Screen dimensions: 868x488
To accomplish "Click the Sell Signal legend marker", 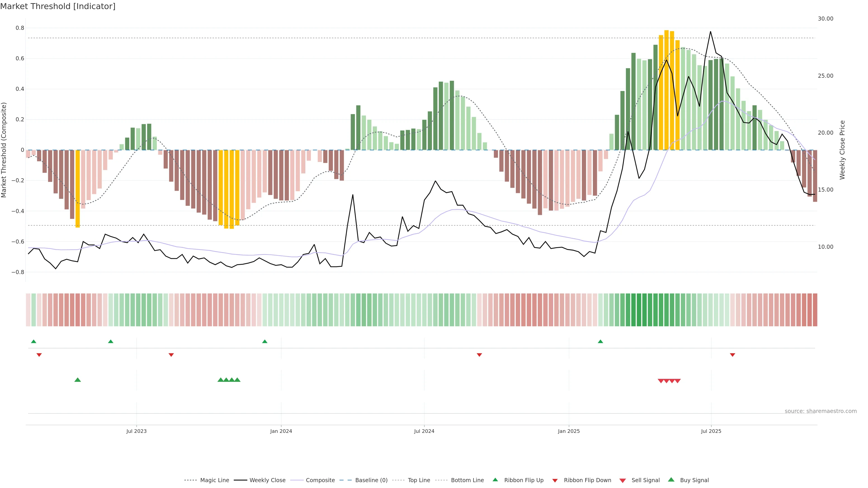I will (x=622, y=481).
